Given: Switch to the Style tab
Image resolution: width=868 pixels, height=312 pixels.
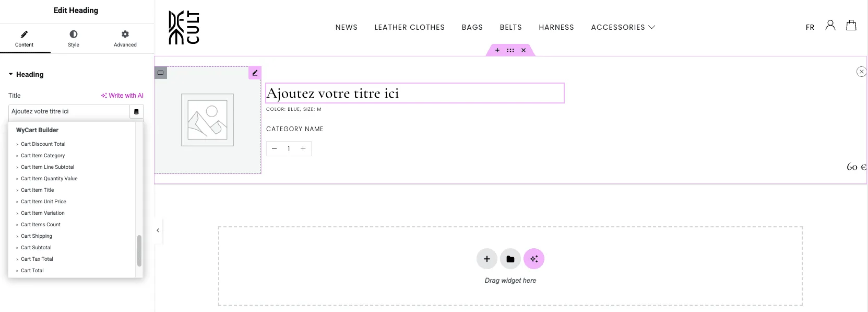Looking at the screenshot, I should 74,39.
